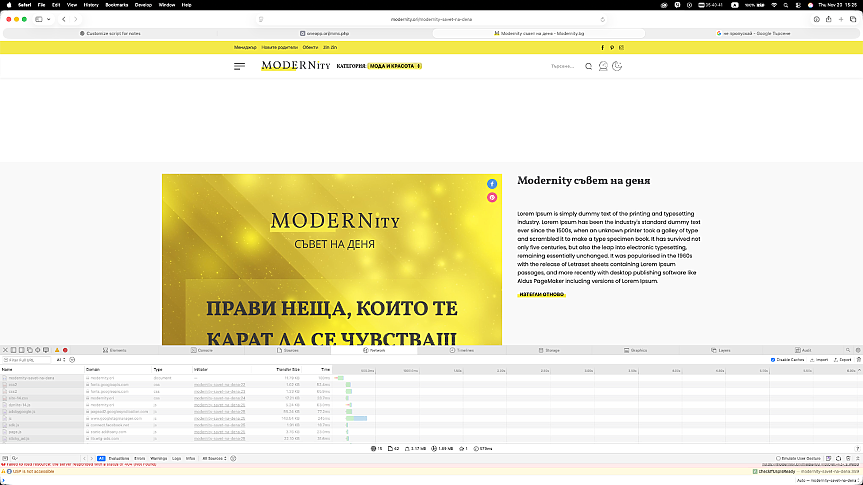Share via Facebook icon on the image

coord(492,184)
